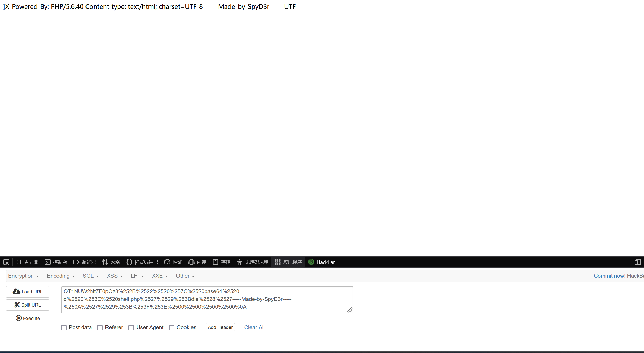The width and height of the screenshot is (644, 353).
Task: Open the Storage (存储) panel
Action: 222,262
